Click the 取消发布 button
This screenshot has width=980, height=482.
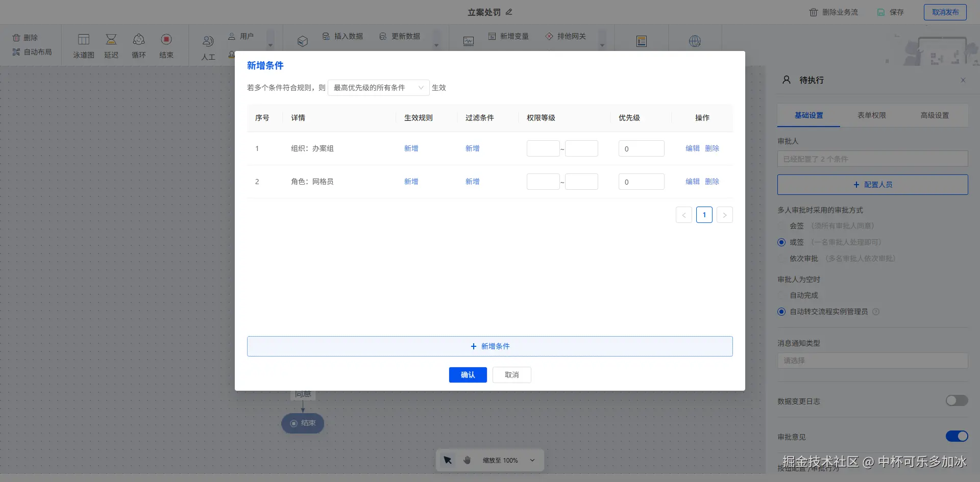click(x=945, y=12)
